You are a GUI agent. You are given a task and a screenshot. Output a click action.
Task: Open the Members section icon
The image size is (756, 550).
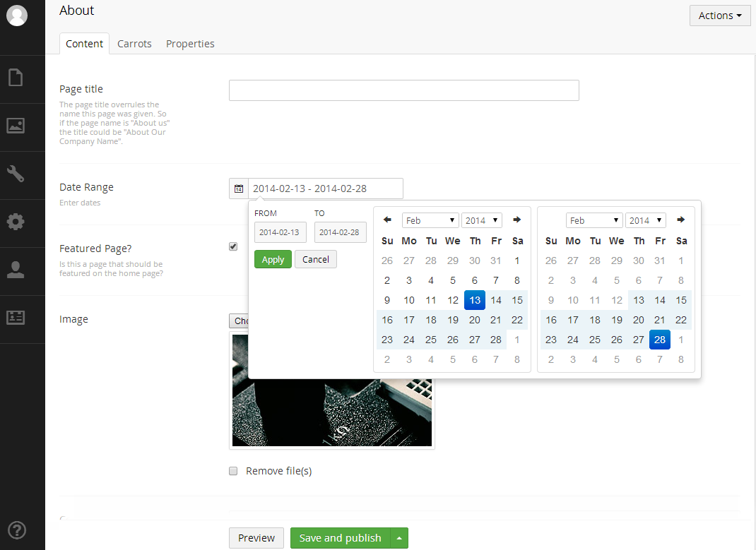coord(16,318)
